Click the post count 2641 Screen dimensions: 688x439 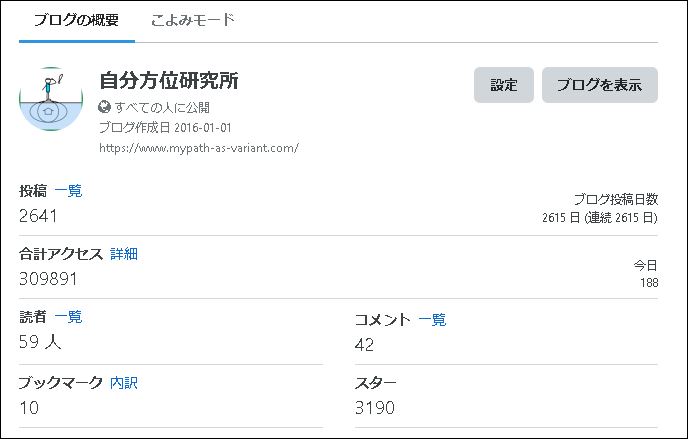pos(38,216)
